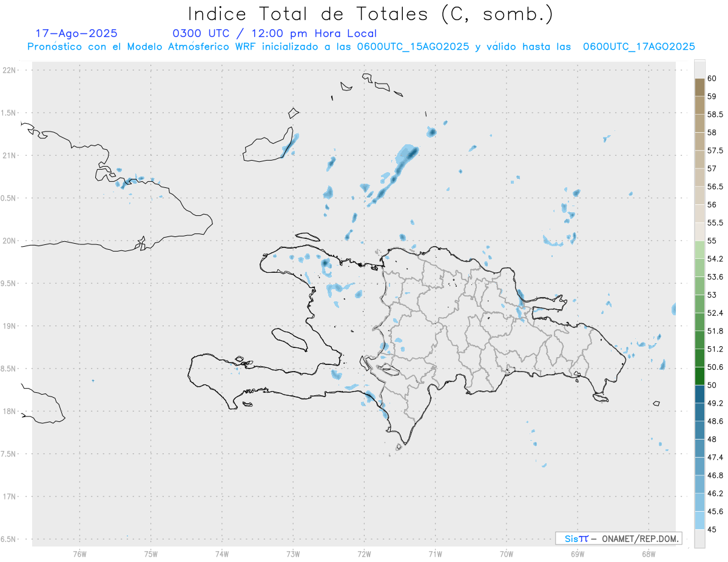The image size is (728, 562).
Task: Click the '17N' latitude label
Action: (10, 497)
